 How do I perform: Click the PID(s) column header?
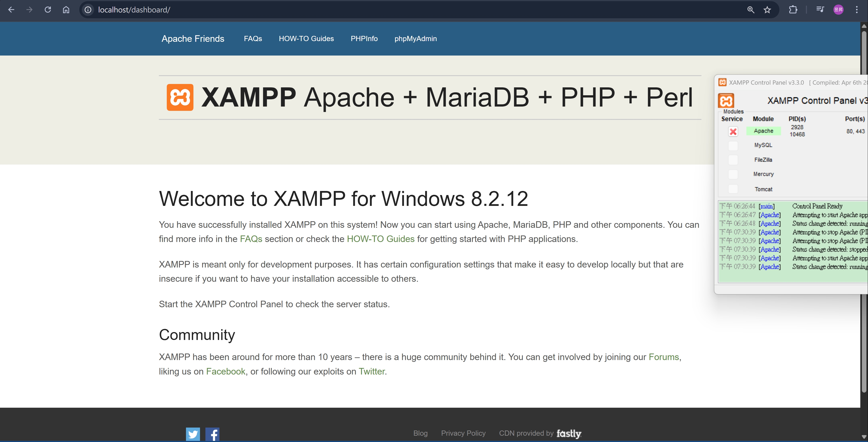797,119
